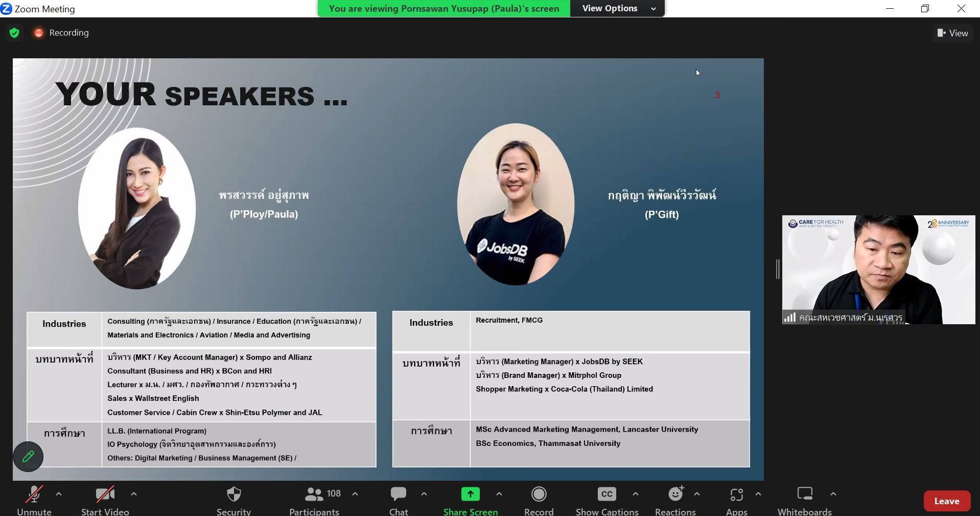Open Whiteboards
The width and height of the screenshot is (980, 516).
point(805,500)
